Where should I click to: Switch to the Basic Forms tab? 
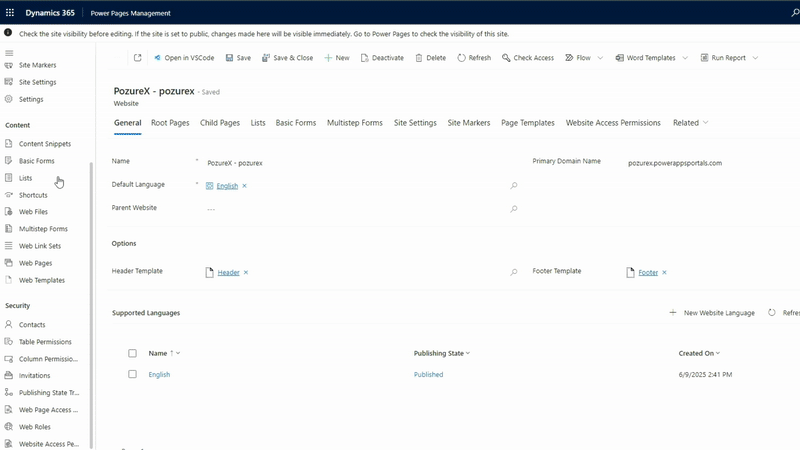pos(296,123)
